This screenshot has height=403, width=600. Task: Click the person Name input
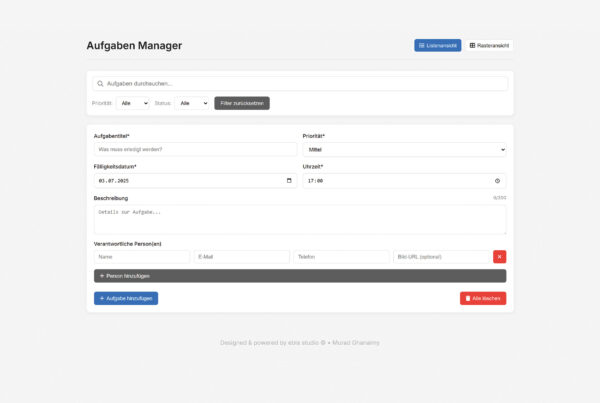point(142,257)
